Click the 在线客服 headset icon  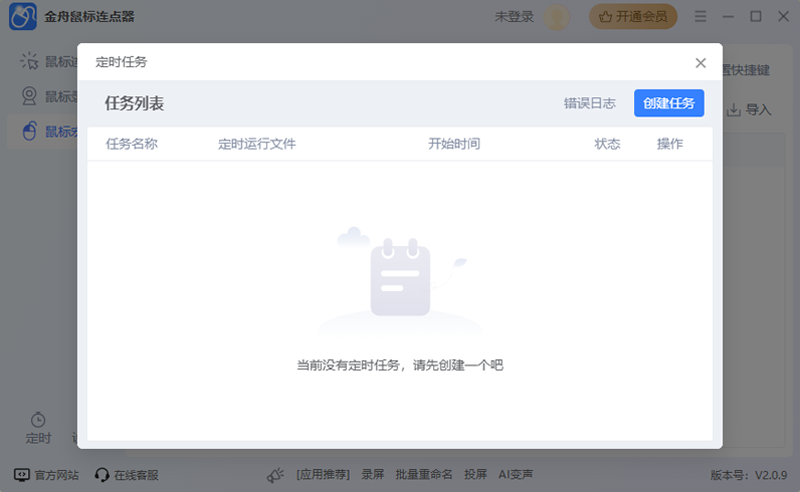(102, 475)
